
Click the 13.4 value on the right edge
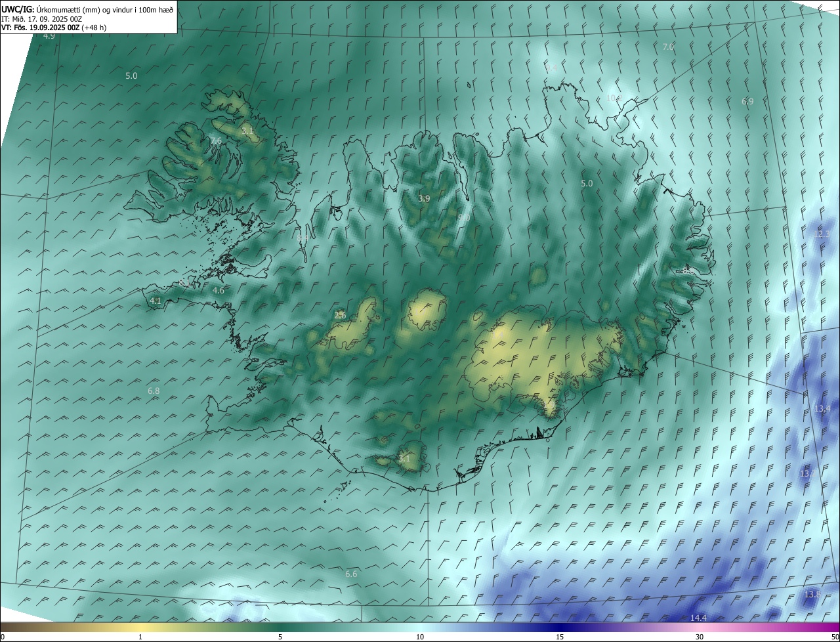coord(822,409)
